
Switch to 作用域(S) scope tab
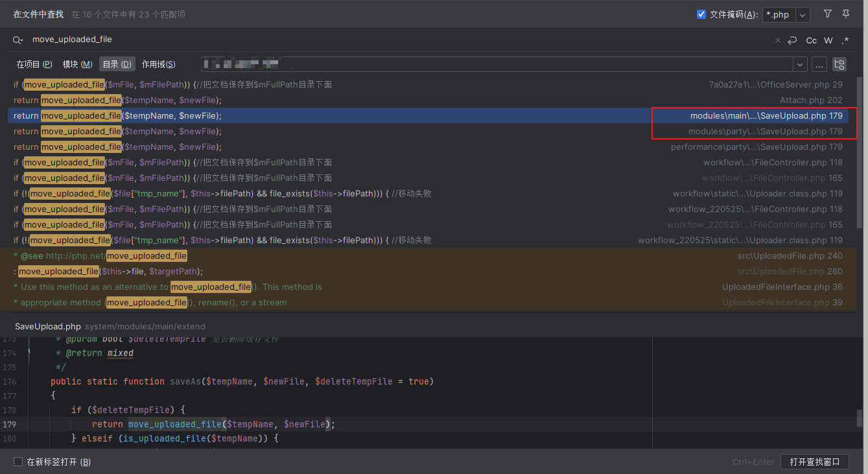click(x=159, y=64)
